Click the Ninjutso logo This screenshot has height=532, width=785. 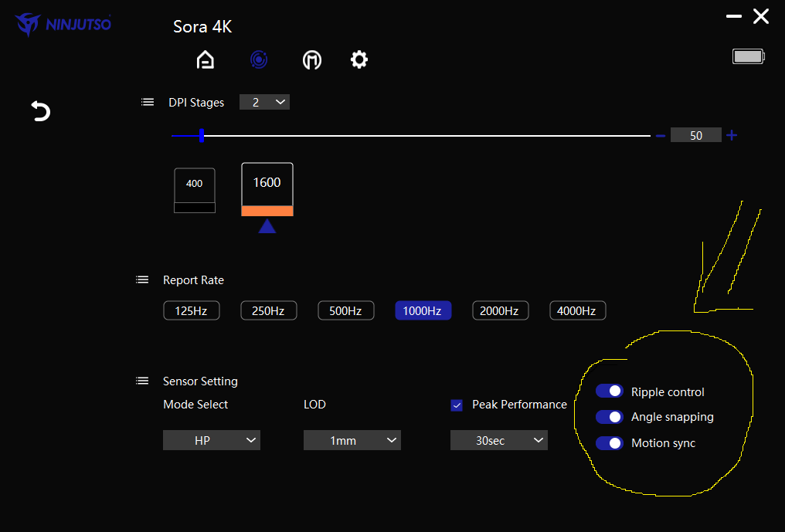point(63,24)
